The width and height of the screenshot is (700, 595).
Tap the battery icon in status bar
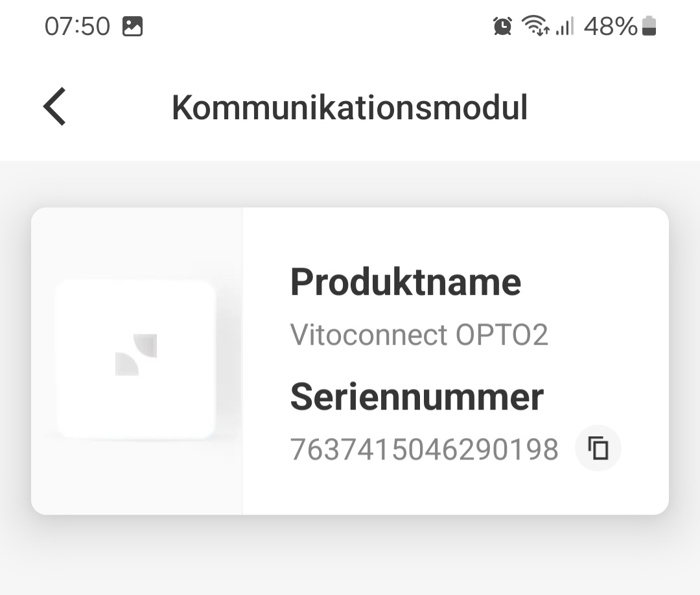[649, 26]
